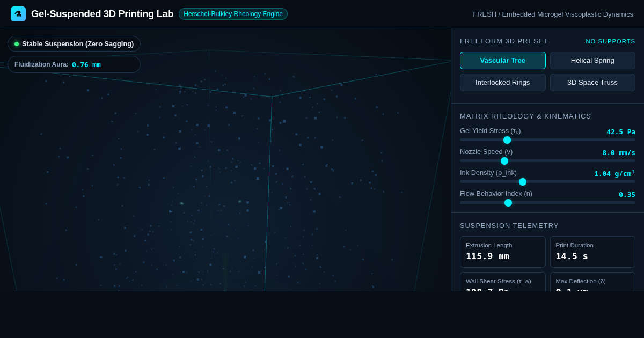The image size is (644, 338).
Task: Open the Extrusion Length telemetry card
Action: coord(503,252)
